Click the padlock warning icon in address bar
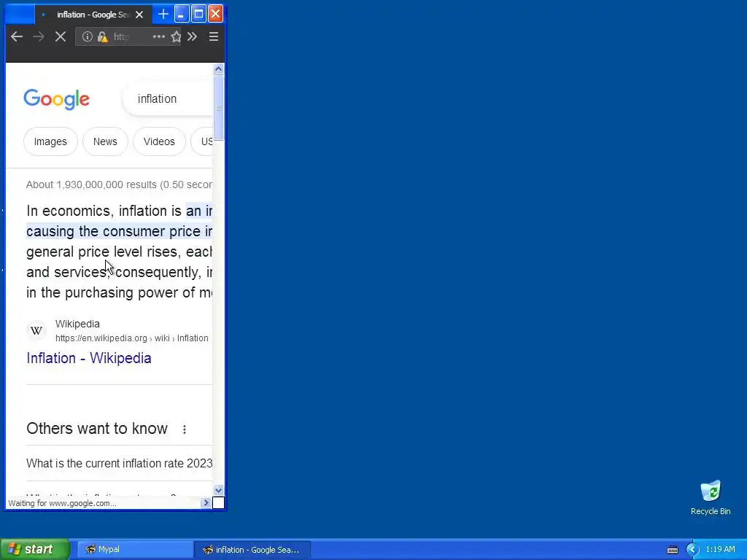The height and width of the screenshot is (560, 747). pos(102,36)
